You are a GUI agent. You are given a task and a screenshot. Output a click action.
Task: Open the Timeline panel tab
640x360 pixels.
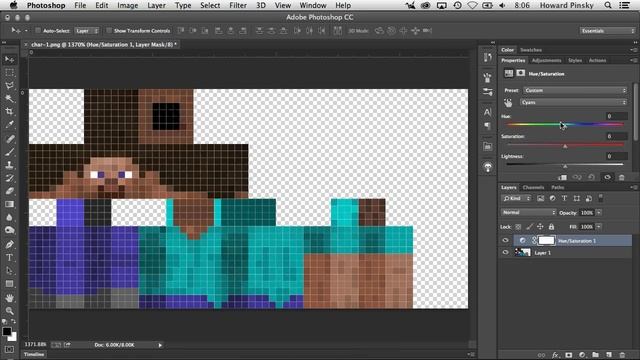34,354
